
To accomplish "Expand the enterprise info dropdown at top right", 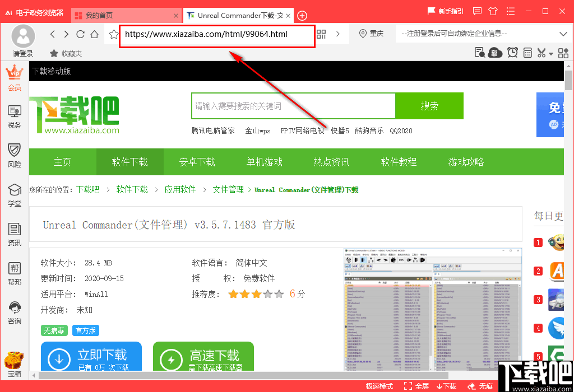I will tap(563, 34).
